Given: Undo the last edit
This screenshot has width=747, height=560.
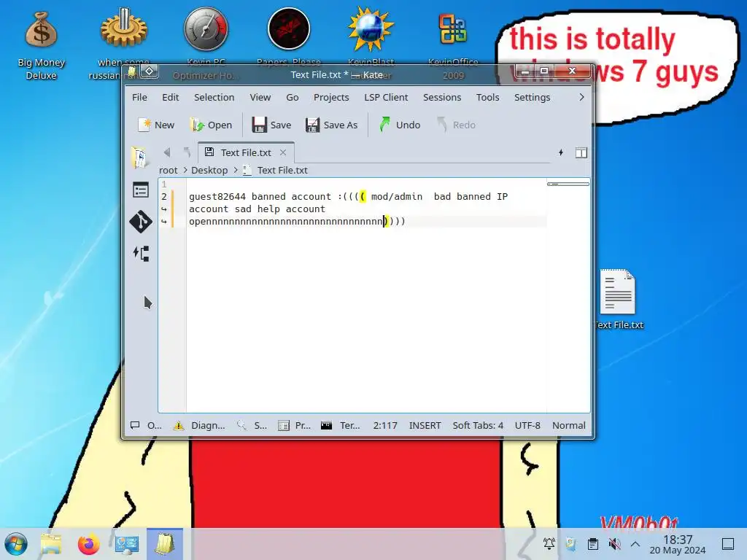Looking at the screenshot, I should (400, 125).
